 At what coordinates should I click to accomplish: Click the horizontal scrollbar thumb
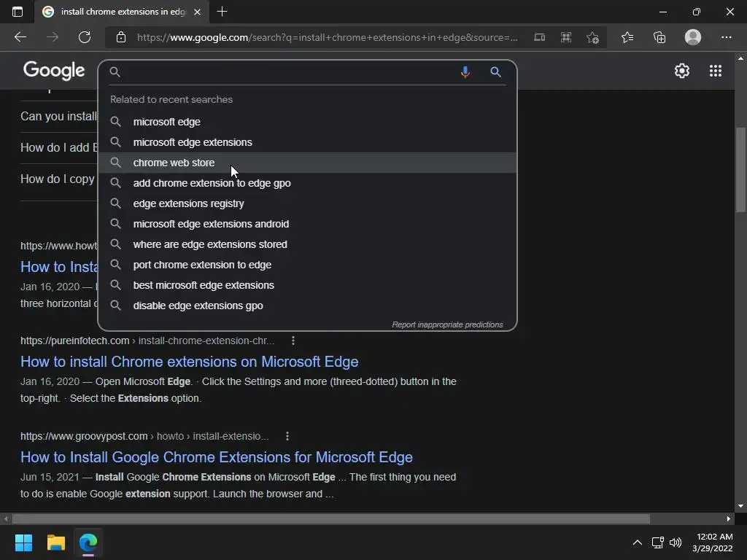[330, 518]
